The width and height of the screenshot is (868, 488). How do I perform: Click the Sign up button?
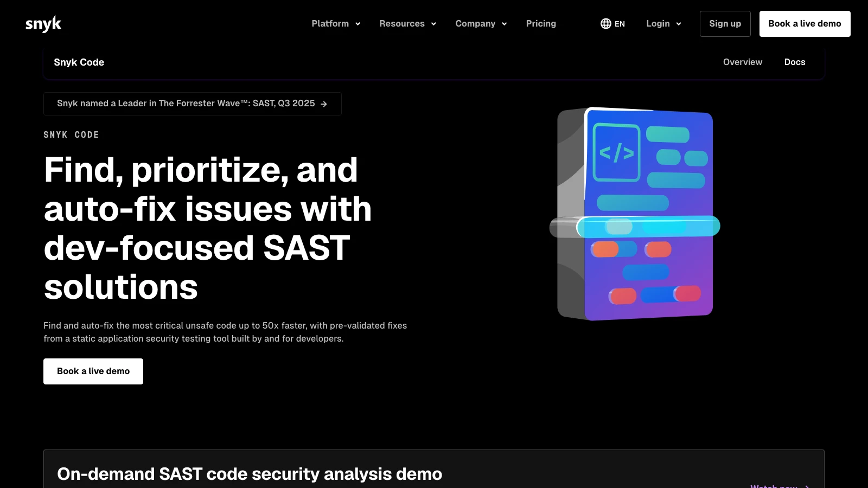(x=725, y=24)
